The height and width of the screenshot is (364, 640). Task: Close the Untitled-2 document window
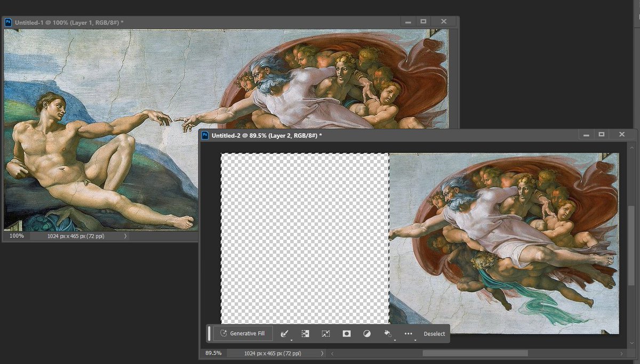tap(622, 135)
